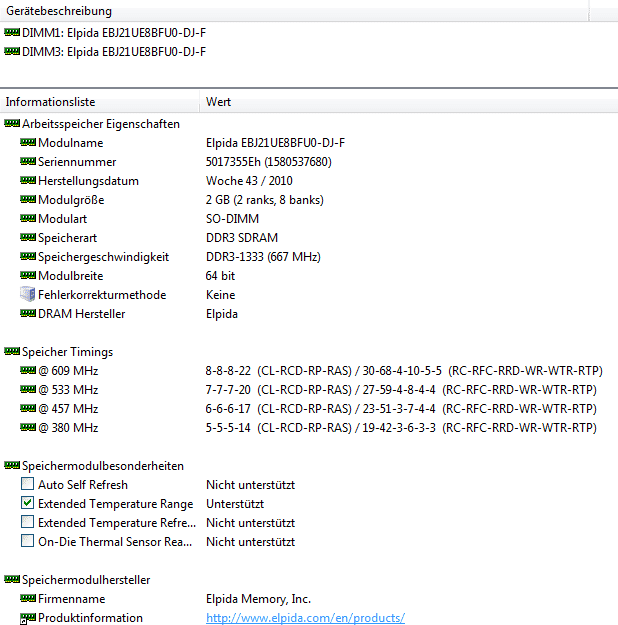The width and height of the screenshot is (618, 625).
Task: Select the Unterstützt value
Action: [235, 504]
